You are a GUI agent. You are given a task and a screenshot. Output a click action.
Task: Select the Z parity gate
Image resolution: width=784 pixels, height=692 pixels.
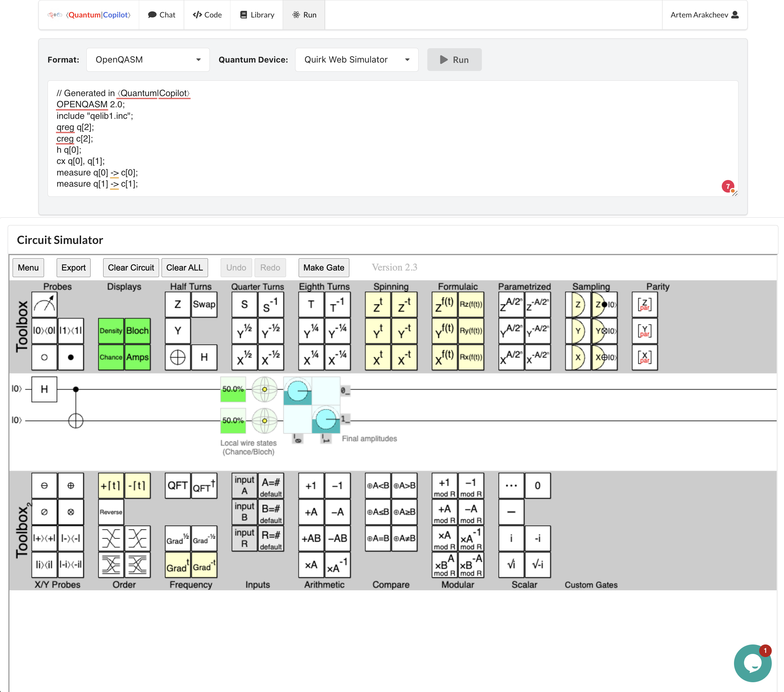(x=645, y=304)
